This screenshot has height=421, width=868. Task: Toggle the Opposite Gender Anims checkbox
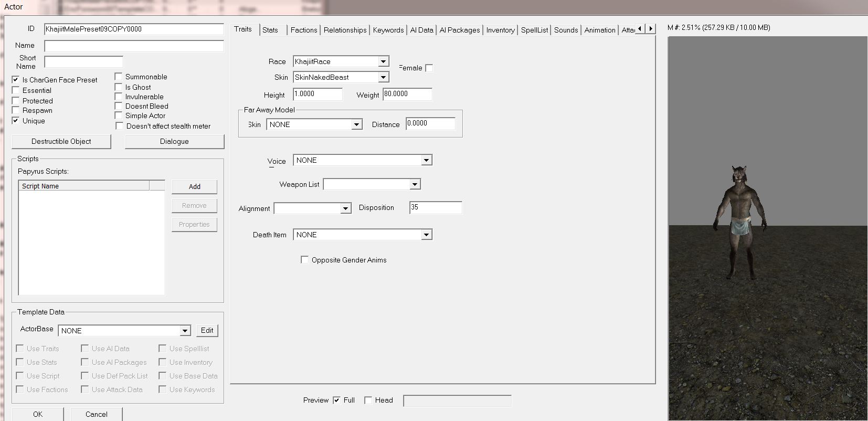pos(304,260)
